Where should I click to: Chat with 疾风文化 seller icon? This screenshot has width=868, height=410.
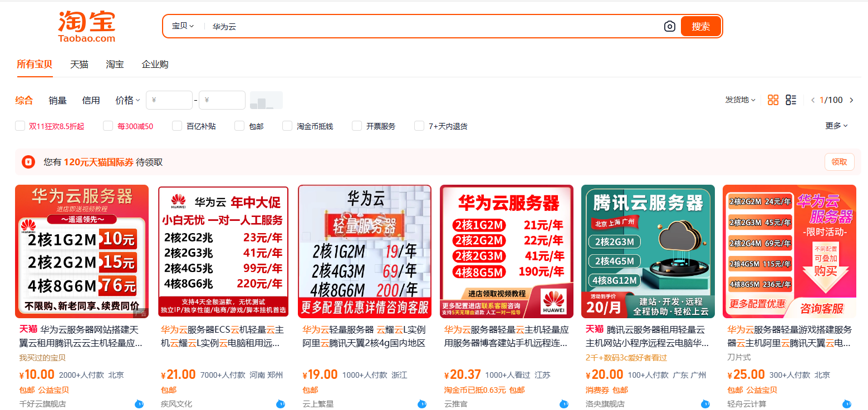[281, 404]
